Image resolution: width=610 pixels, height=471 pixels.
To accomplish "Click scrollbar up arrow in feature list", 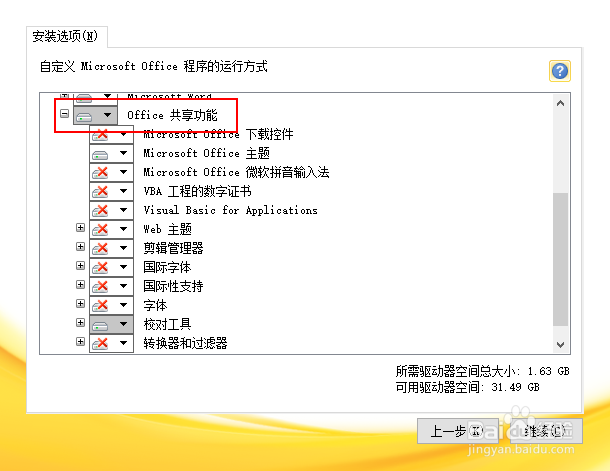I will (x=561, y=103).
